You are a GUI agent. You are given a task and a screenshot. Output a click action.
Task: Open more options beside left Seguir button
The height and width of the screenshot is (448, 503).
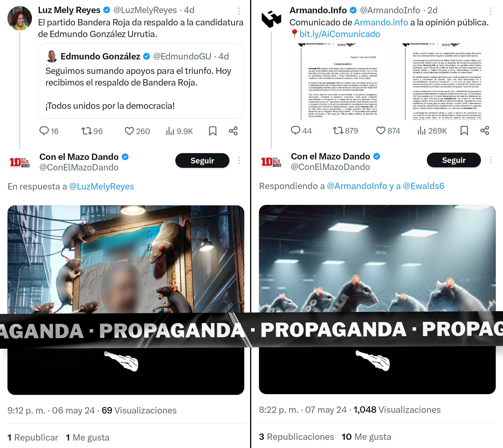pos(239,160)
